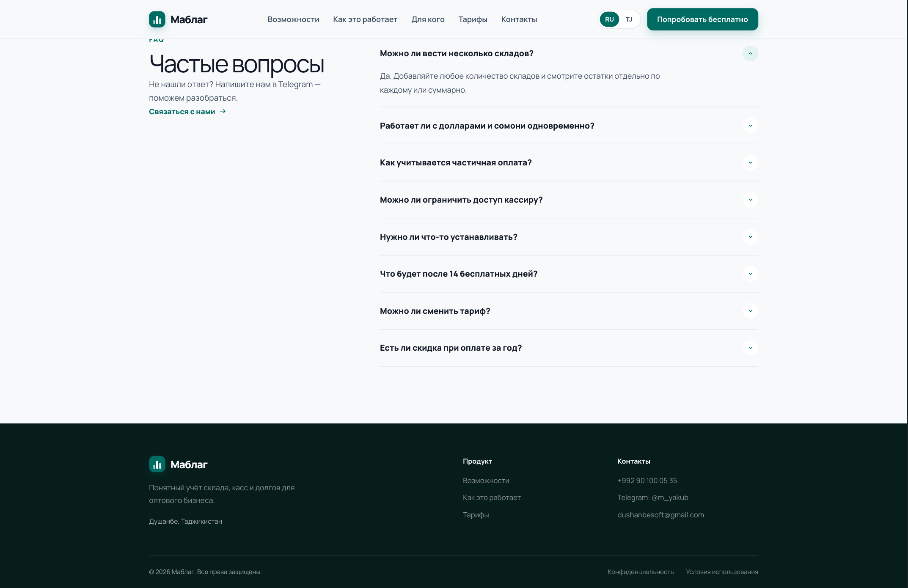Open footer link Как это работает
The width and height of the screenshot is (908, 588).
492,497
